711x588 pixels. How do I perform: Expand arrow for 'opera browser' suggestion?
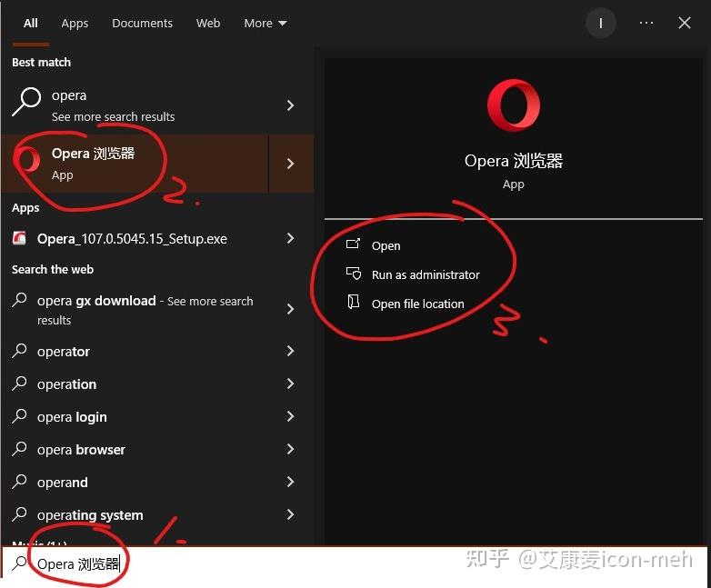click(290, 449)
